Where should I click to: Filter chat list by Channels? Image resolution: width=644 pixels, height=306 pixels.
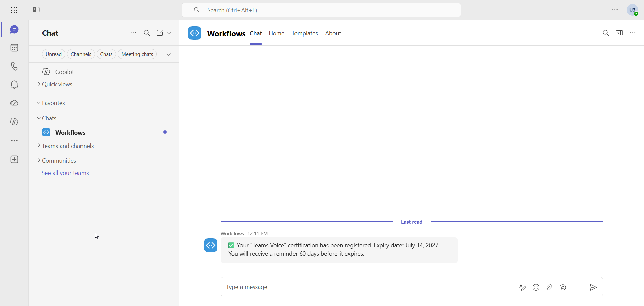(x=81, y=54)
